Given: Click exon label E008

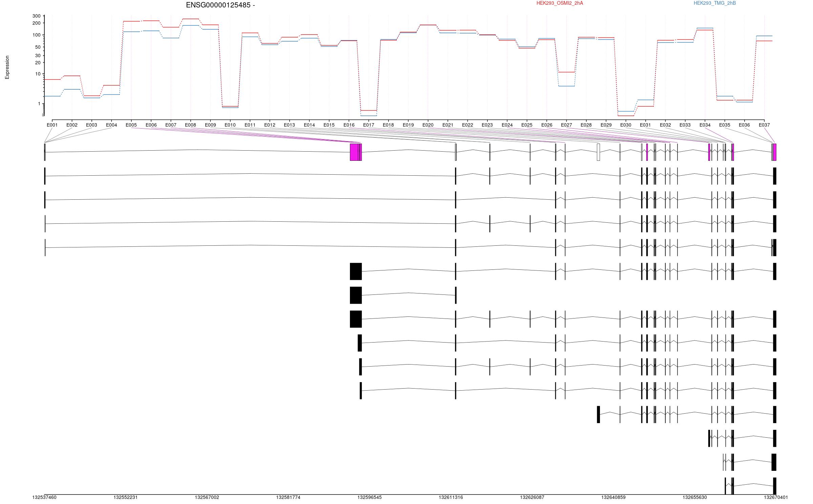Looking at the screenshot, I should coord(190,125).
